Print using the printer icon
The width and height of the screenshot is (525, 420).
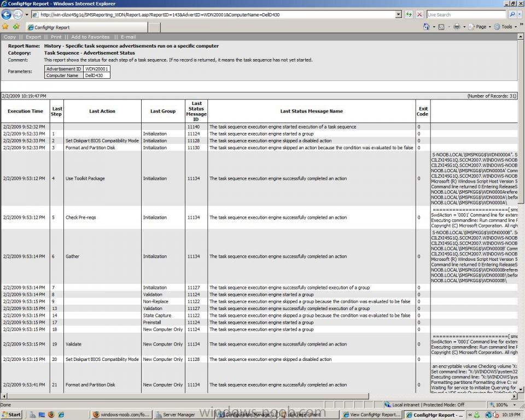457,27
